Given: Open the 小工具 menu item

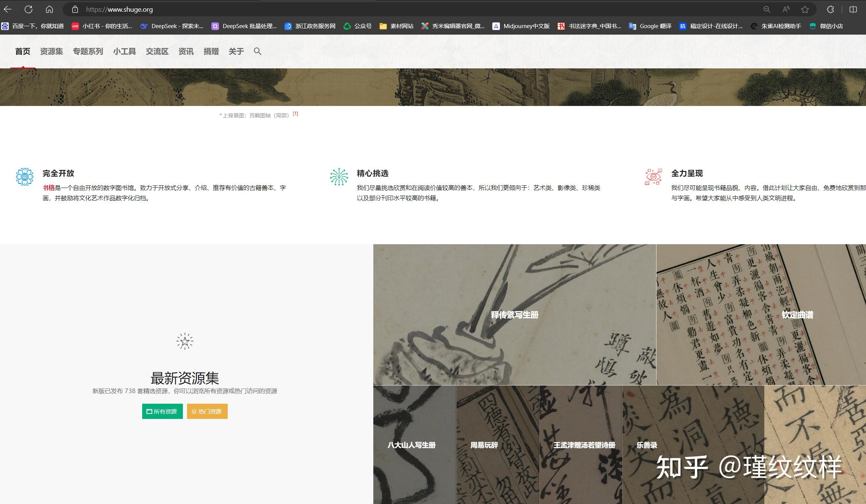Looking at the screenshot, I should [x=125, y=51].
